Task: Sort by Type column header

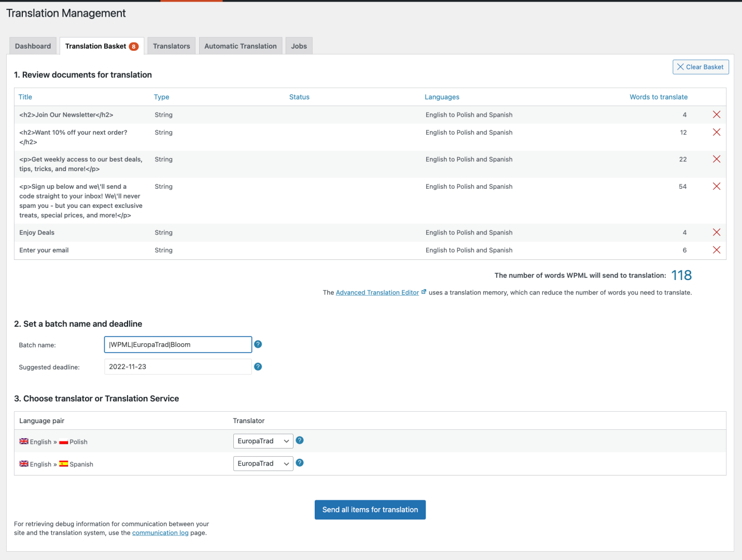Action: [162, 97]
